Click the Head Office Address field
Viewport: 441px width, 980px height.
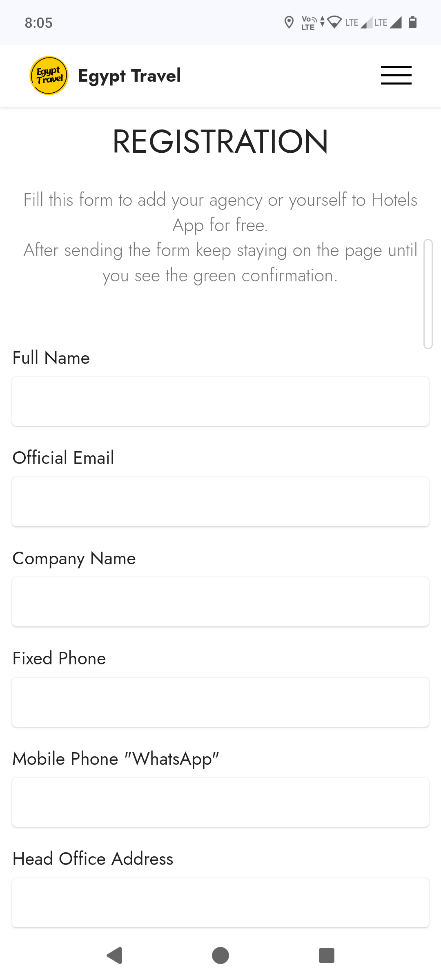(x=220, y=903)
